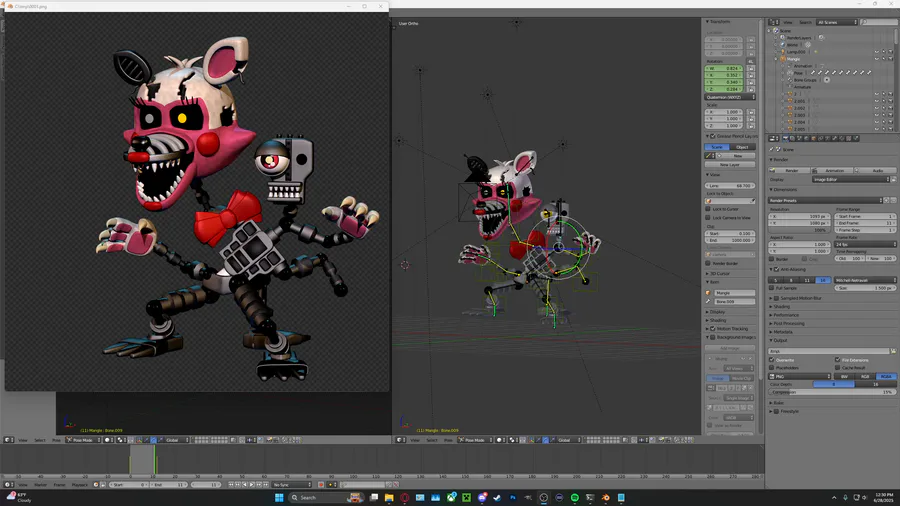The height and width of the screenshot is (506, 900).
Task: Click the grease pencil brush icon
Action: [710, 155]
